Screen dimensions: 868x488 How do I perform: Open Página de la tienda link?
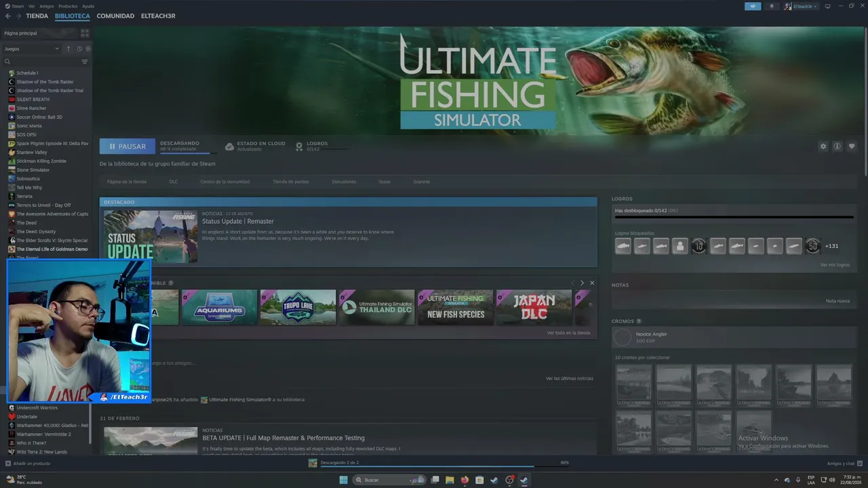pyautogui.click(x=127, y=182)
